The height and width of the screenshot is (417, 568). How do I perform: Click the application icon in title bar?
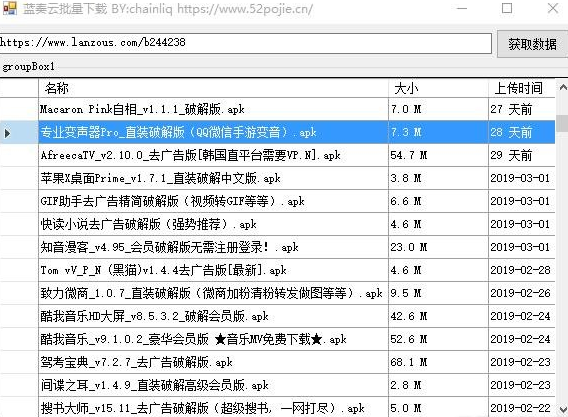(x=9, y=8)
